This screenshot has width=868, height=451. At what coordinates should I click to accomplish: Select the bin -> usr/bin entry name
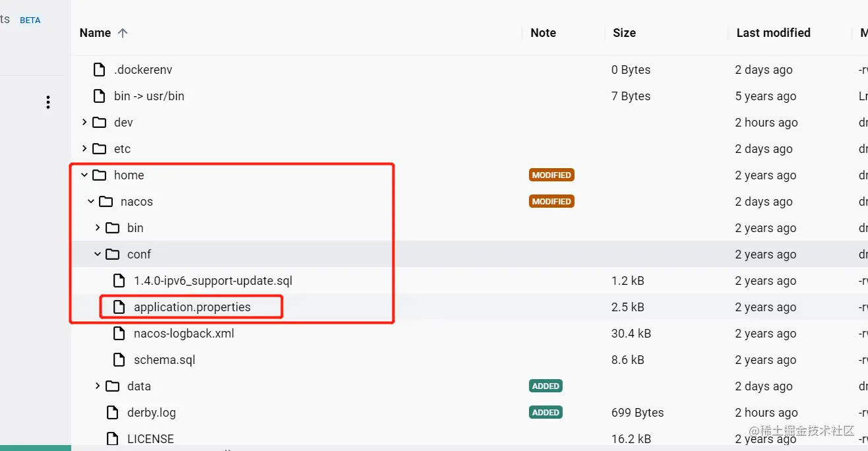tap(149, 96)
